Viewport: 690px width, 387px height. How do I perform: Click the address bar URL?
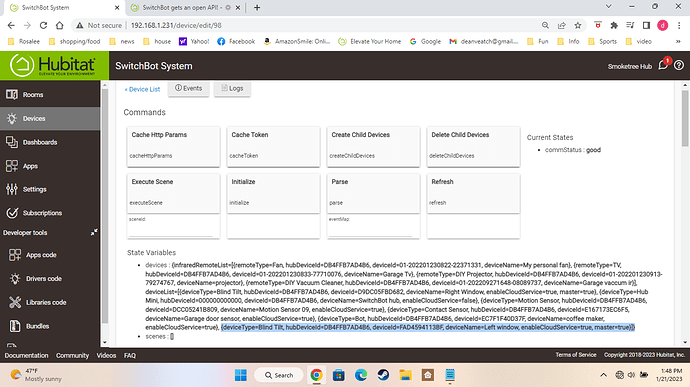(x=176, y=26)
